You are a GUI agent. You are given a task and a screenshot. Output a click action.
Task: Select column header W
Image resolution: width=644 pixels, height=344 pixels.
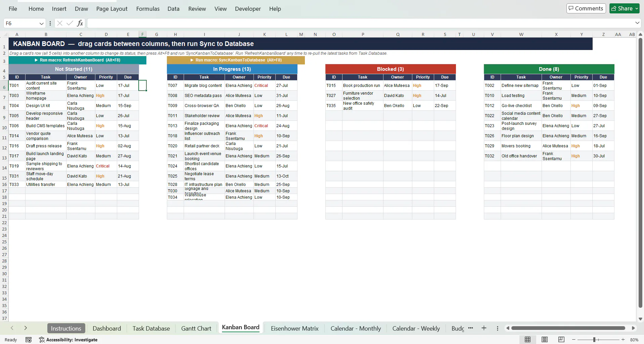(521, 35)
